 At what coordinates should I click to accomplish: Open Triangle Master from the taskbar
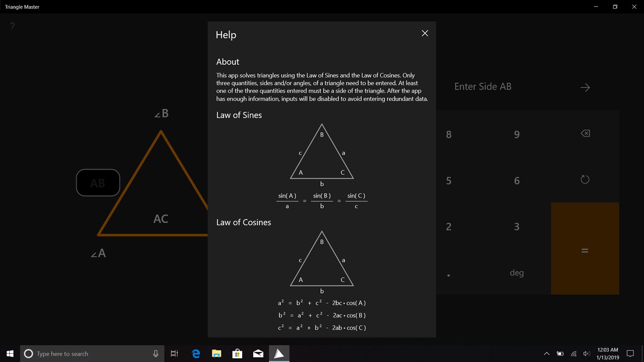coord(279,353)
